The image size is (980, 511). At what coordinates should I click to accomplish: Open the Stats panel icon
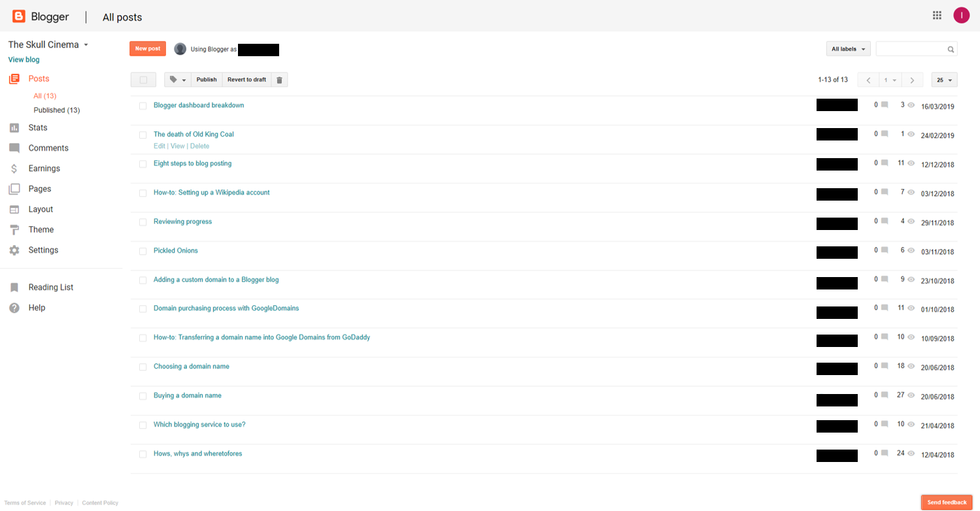point(14,127)
